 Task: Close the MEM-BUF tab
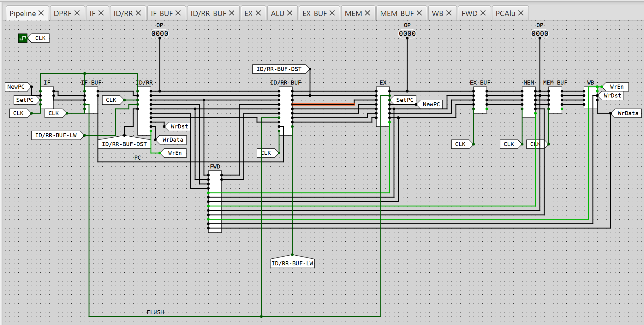click(419, 13)
